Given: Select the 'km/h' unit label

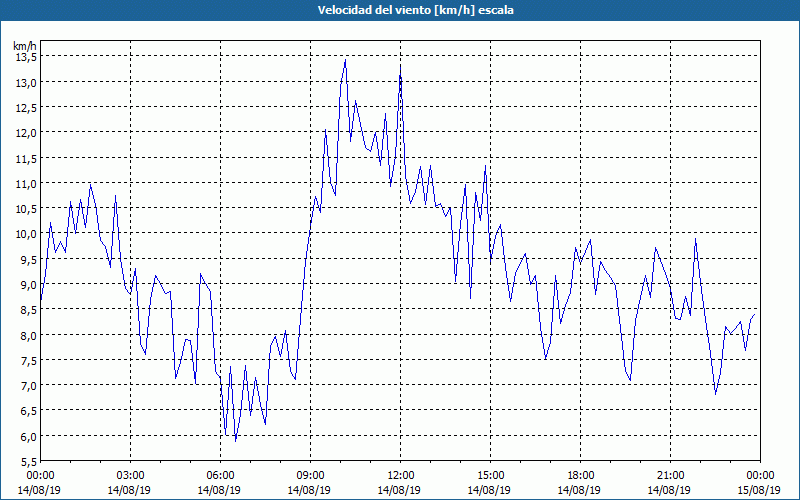Looking at the screenshot, I should tap(25, 46).
